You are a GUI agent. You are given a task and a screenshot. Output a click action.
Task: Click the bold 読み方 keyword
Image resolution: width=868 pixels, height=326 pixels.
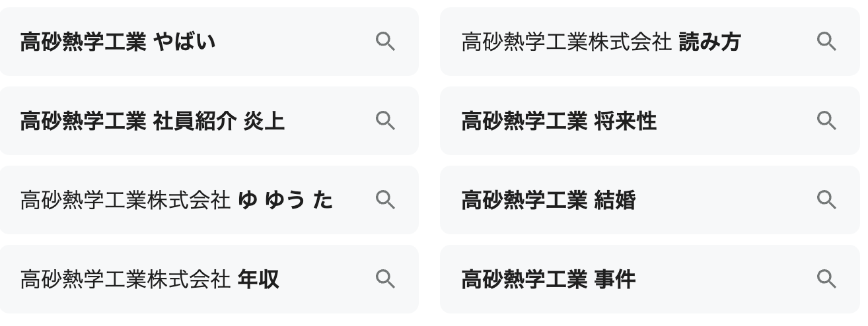click(709, 42)
